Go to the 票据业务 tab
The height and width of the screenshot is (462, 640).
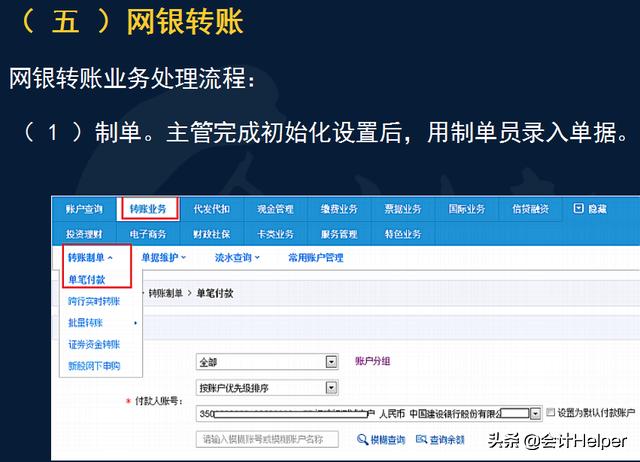402,209
